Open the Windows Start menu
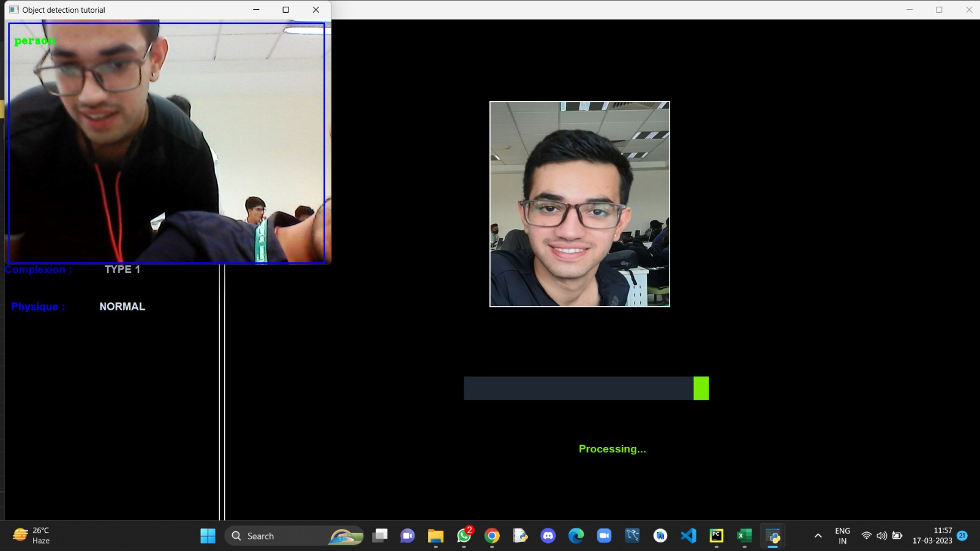 pyautogui.click(x=208, y=536)
